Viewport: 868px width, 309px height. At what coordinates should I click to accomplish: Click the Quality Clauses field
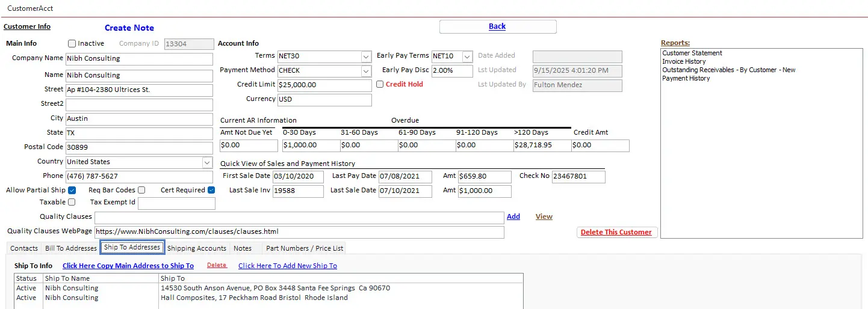pyautogui.click(x=299, y=218)
